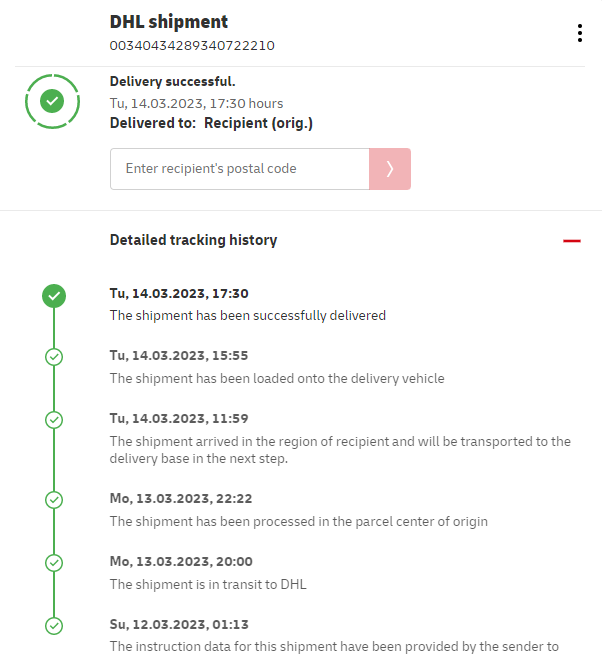
Task: Click the 12.03.2023 instruction data checkmark icon
Action: pyautogui.click(x=54, y=626)
